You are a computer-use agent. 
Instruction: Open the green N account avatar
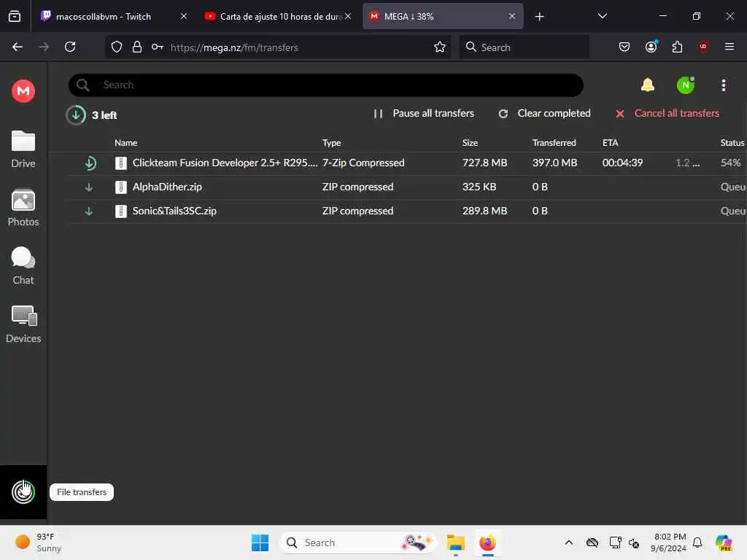click(x=686, y=85)
